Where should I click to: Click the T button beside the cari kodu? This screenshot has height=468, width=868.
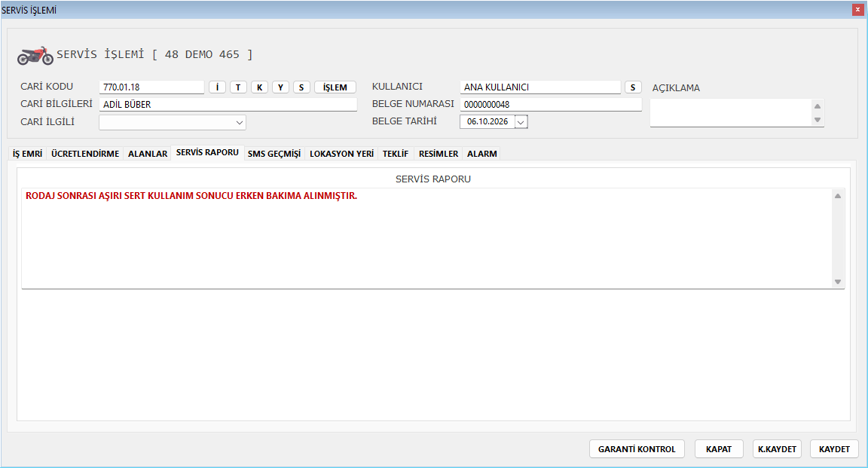[x=238, y=87]
